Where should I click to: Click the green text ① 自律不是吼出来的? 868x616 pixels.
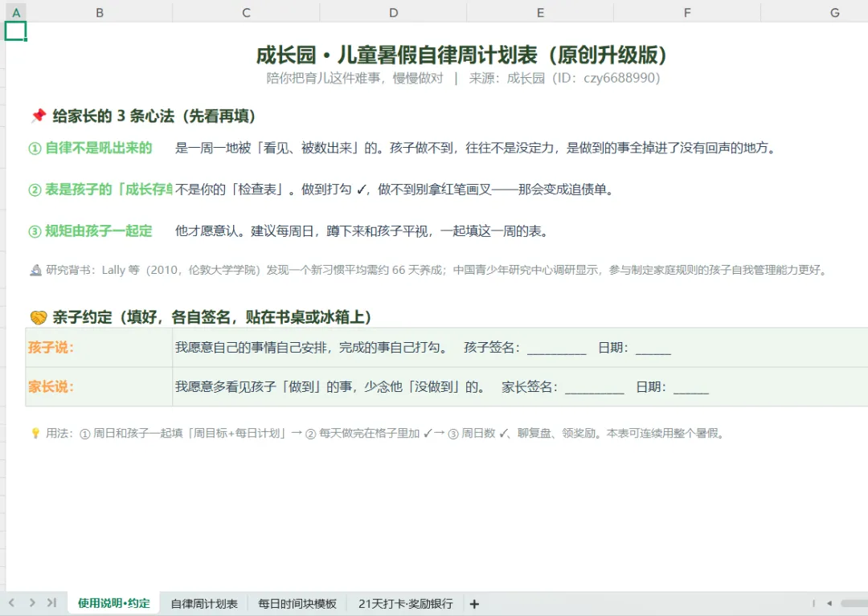90,149
